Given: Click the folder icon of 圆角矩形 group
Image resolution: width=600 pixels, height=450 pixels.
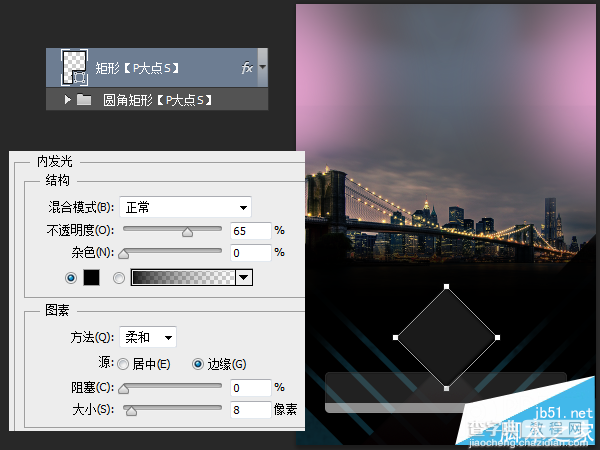Looking at the screenshot, I should coord(84,100).
